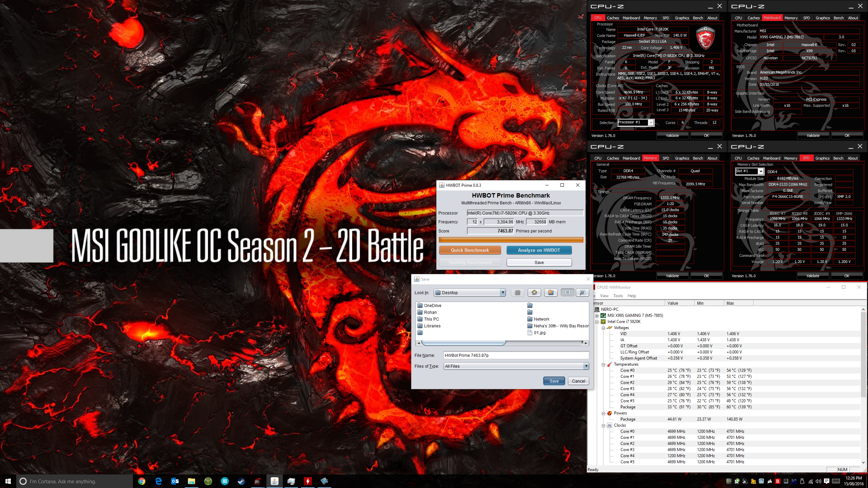The width and height of the screenshot is (868, 488).
Task: Open the Corsair sails tray icon
Action: [x=770, y=481]
